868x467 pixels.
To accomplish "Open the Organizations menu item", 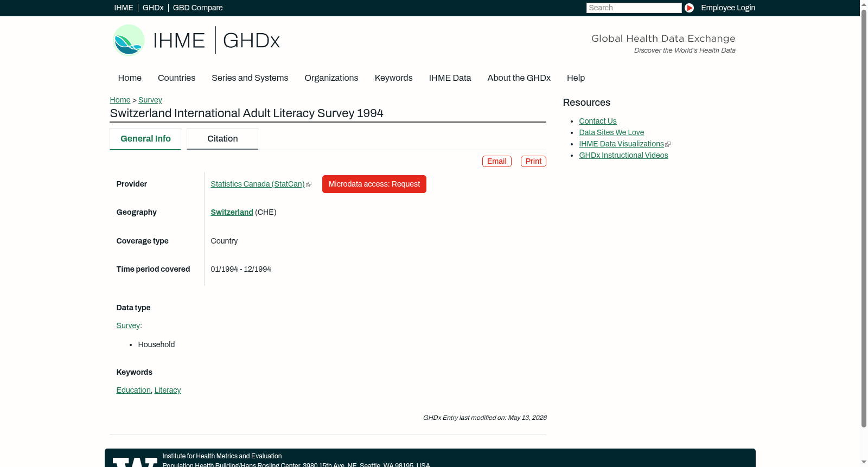I will (x=331, y=78).
